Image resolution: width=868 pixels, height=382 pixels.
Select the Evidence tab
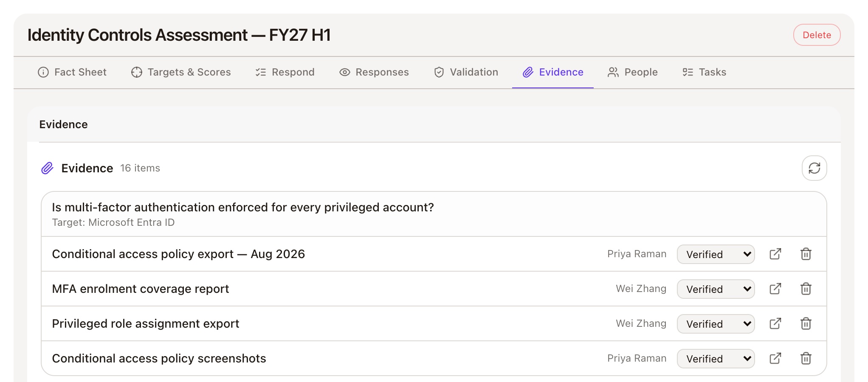[x=553, y=72]
